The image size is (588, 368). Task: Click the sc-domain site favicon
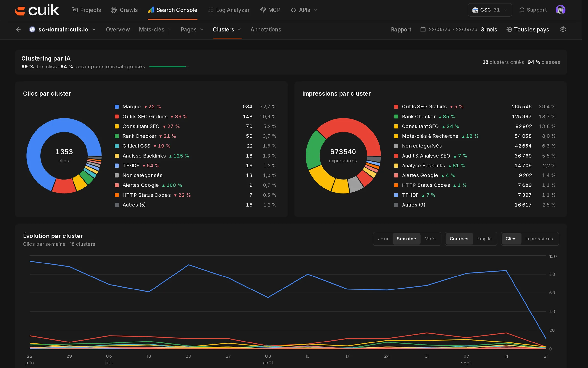(x=32, y=29)
